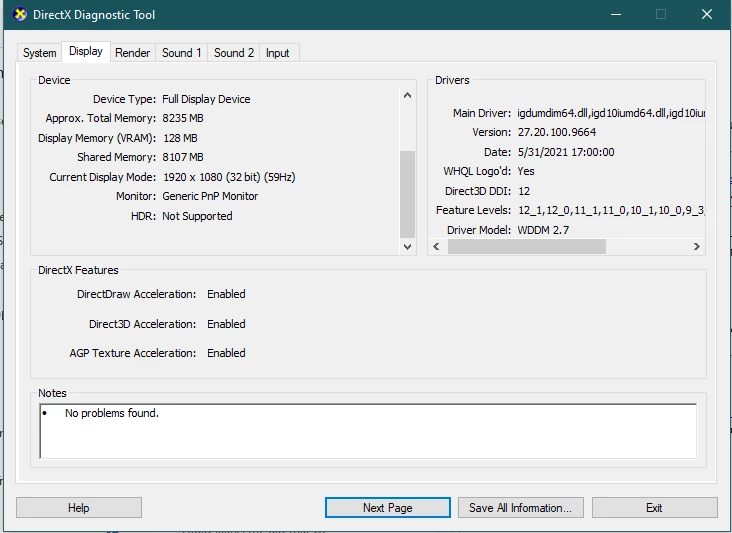Click the '128 MB' VRAM value

[x=180, y=138]
